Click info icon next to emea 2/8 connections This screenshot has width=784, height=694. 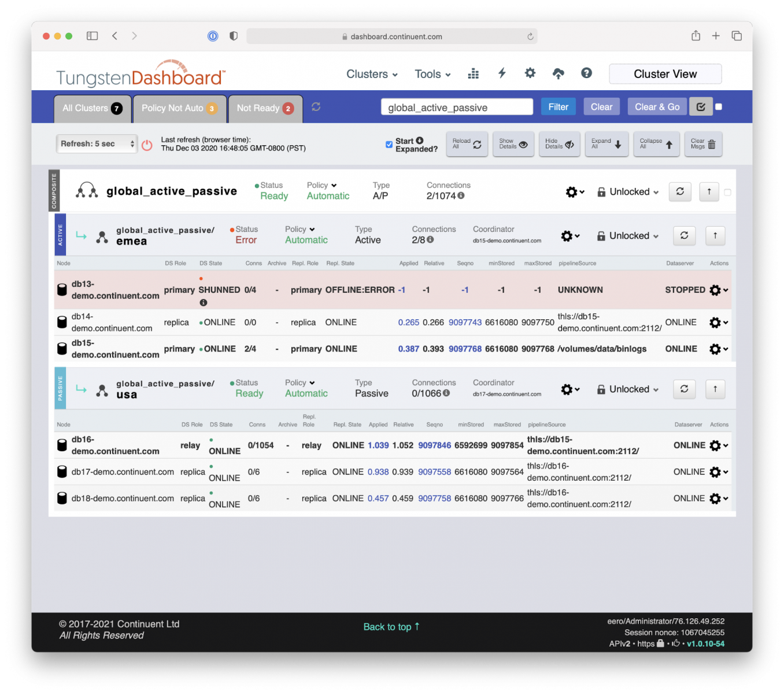(x=430, y=239)
